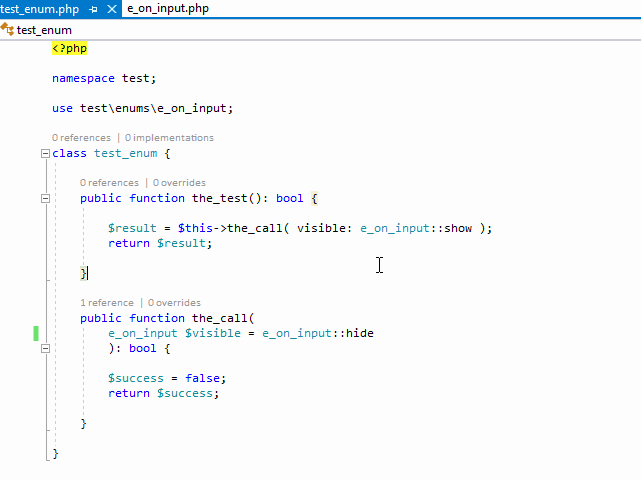Close the test_enum.php tab
This screenshot has height=480, width=641.
tap(110, 8)
